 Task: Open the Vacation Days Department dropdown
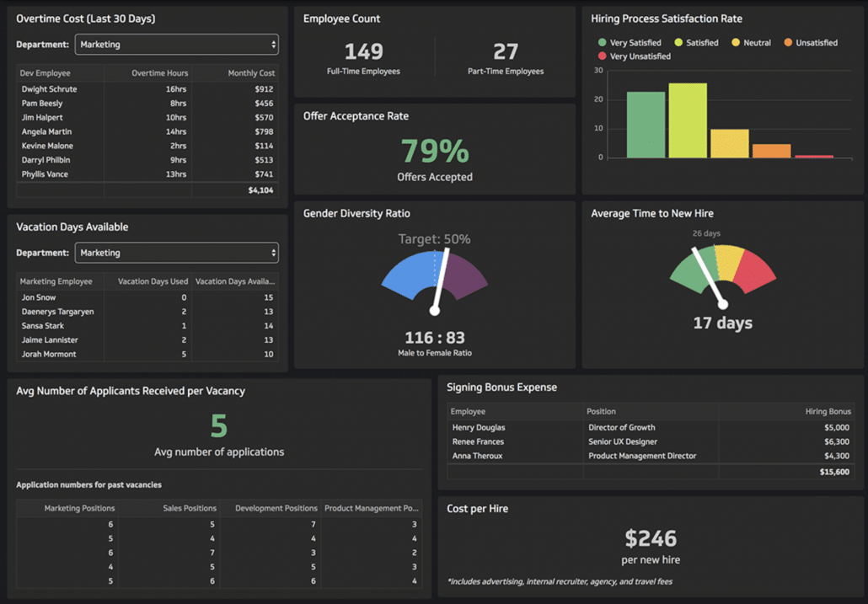click(x=176, y=253)
